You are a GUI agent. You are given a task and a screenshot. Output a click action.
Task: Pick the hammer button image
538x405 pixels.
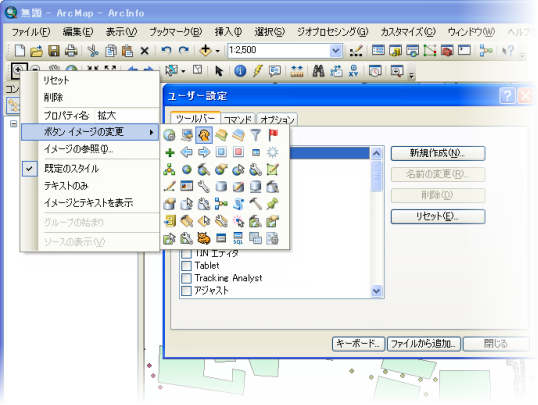[x=255, y=204]
